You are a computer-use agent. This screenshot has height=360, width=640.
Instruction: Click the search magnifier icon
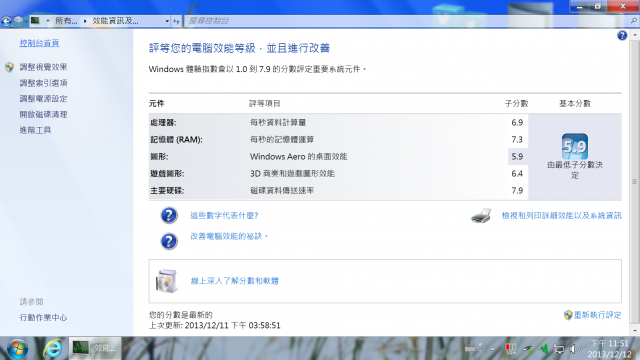pyautogui.click(x=634, y=20)
